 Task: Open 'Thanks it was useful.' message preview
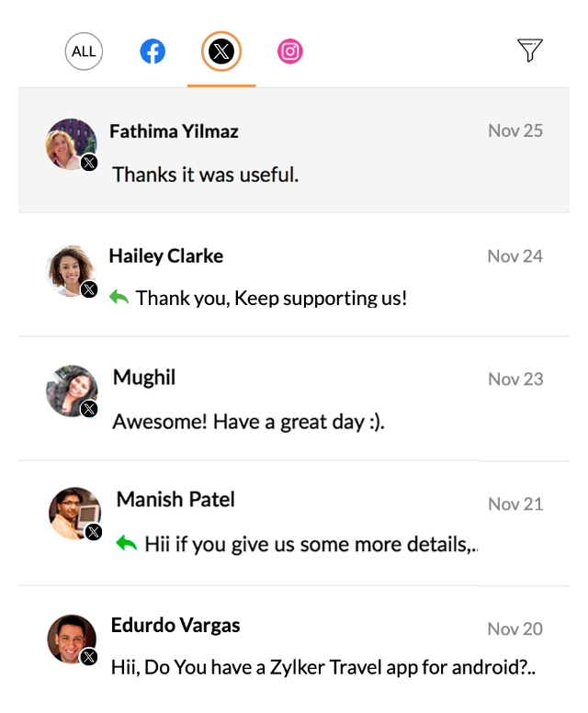pos(206,175)
